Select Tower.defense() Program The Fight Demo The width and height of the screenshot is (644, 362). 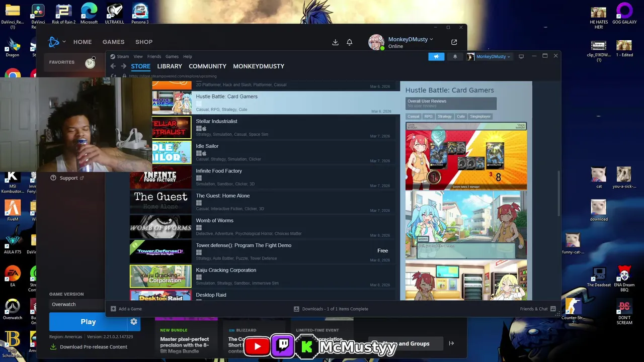pos(263,251)
